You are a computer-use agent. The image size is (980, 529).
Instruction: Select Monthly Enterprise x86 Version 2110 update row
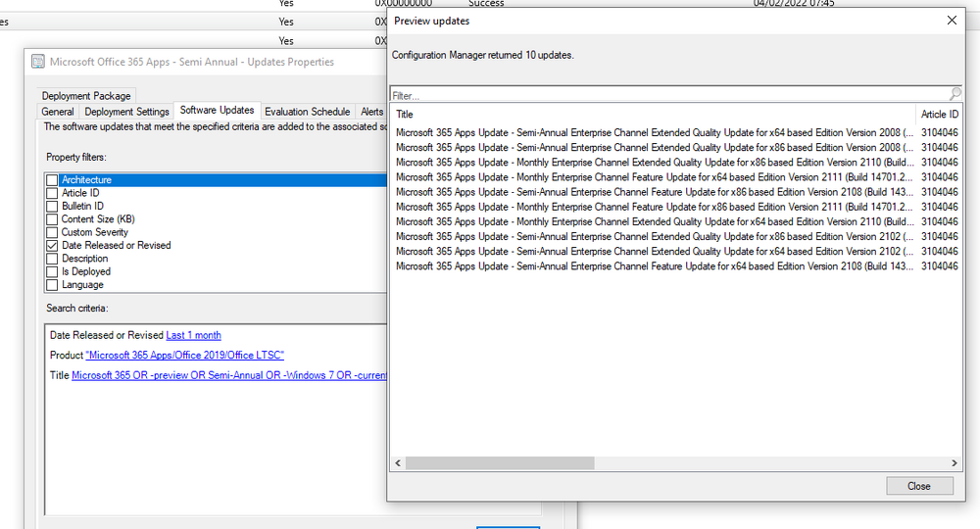pos(677,163)
